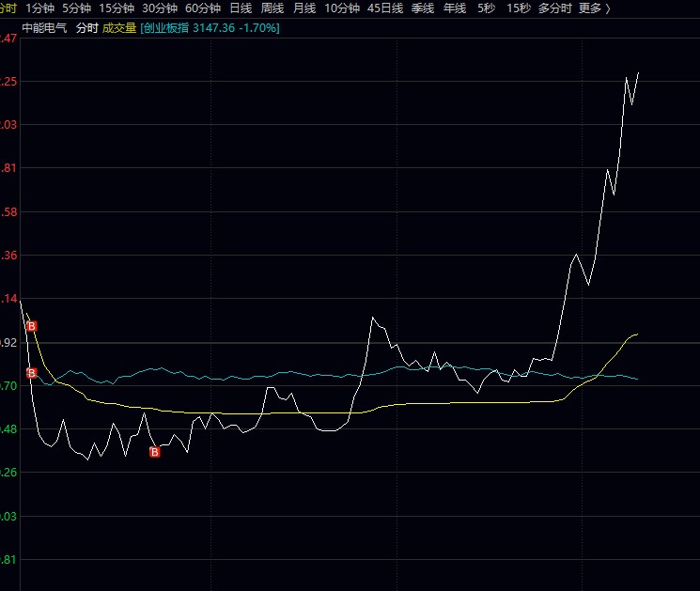The image size is (700, 591).
Task: Click the B buy marker at the price low
Action: 154,452
